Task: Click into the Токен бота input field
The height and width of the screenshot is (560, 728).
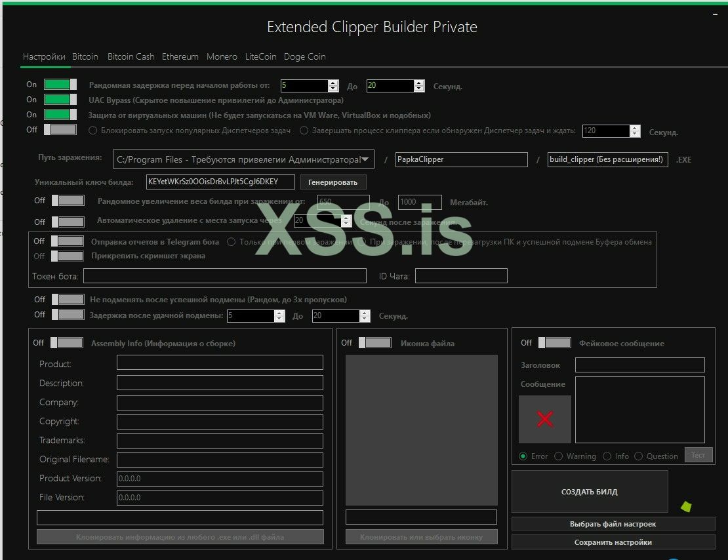Action: [224, 276]
